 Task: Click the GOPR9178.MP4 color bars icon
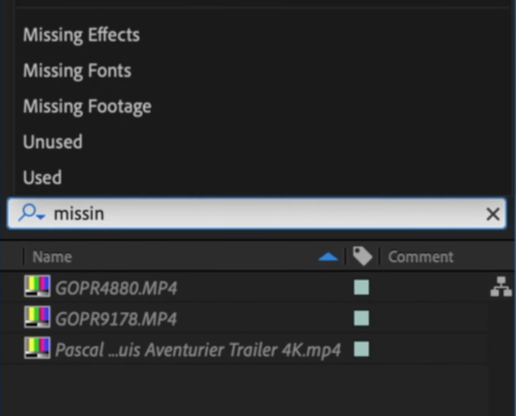click(37, 317)
